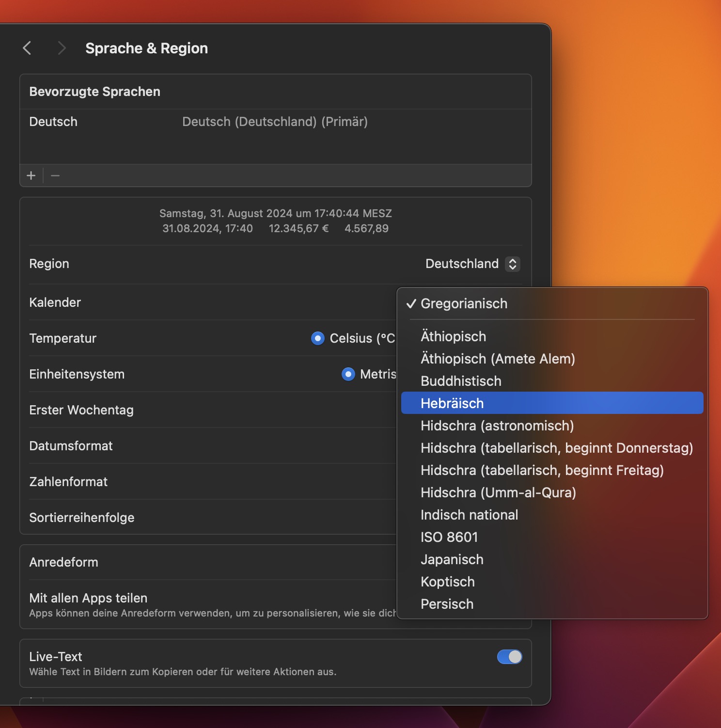Select Hidschra (astronomisch) calendar option

click(497, 426)
